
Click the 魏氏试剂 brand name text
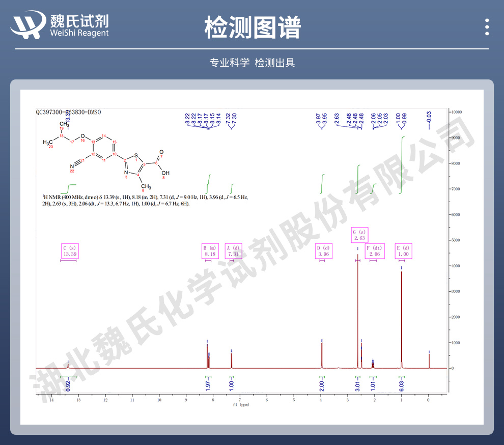point(79,21)
